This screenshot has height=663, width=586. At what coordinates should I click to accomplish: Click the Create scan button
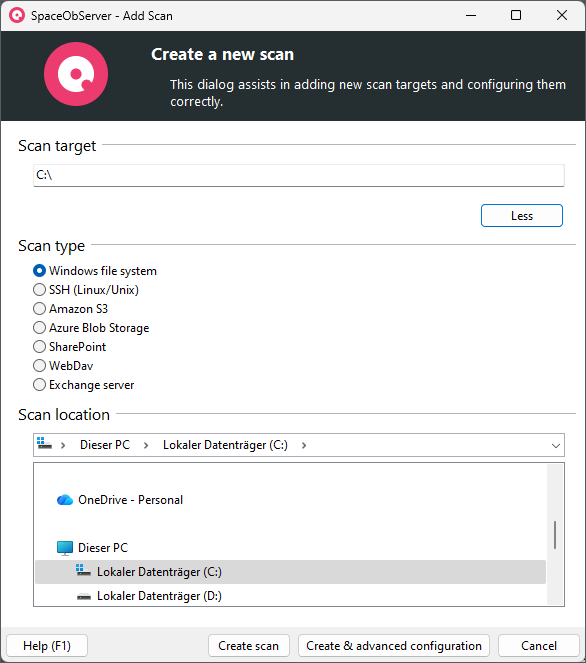tap(249, 646)
